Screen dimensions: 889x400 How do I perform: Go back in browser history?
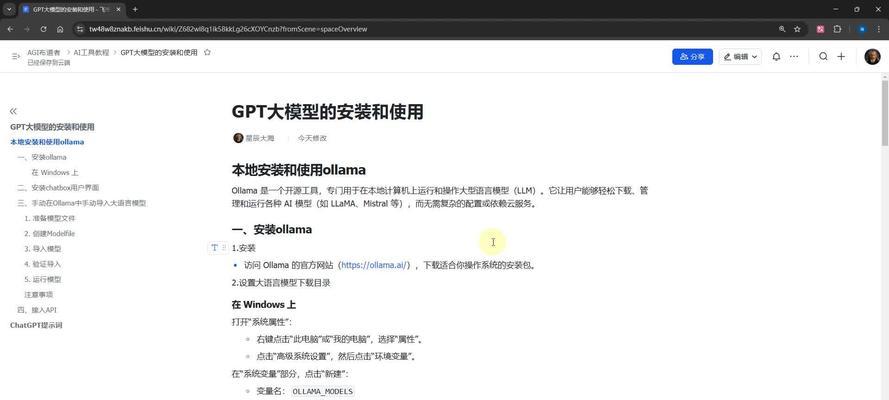click(x=10, y=29)
